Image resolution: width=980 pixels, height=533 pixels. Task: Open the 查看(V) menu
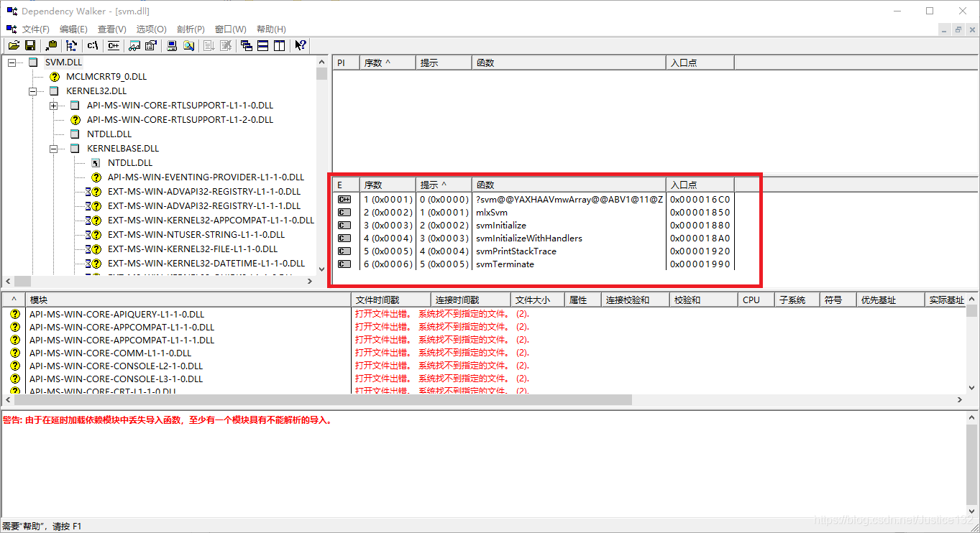coord(111,29)
